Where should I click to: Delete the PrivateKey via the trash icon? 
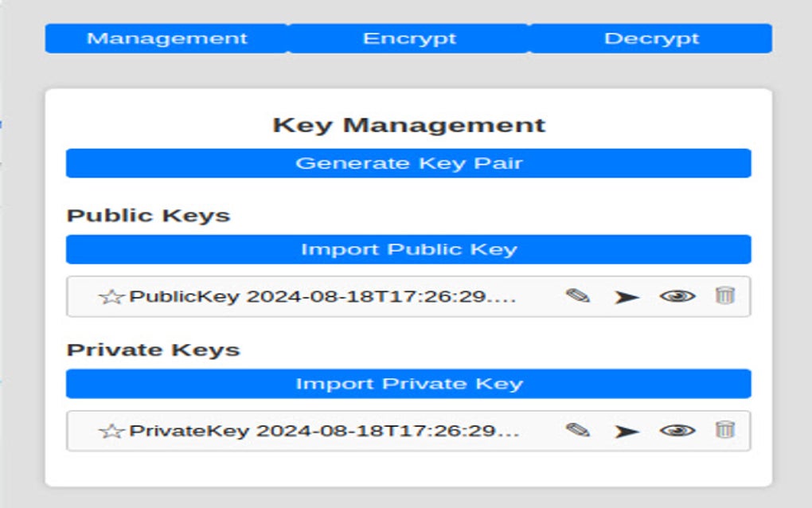tap(724, 431)
